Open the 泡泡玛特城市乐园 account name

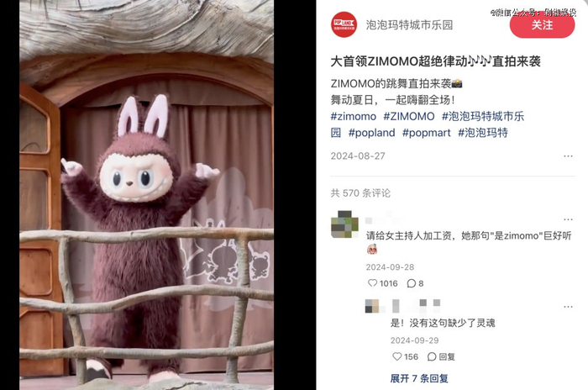[409, 25]
